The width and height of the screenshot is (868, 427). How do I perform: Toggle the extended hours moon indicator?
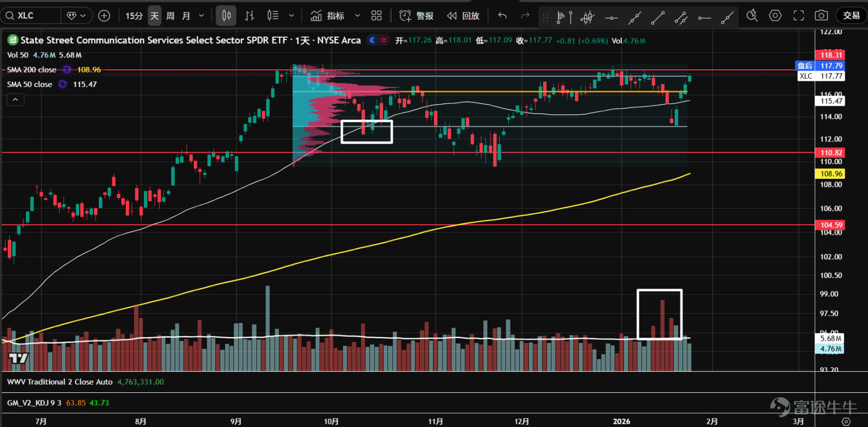point(372,40)
